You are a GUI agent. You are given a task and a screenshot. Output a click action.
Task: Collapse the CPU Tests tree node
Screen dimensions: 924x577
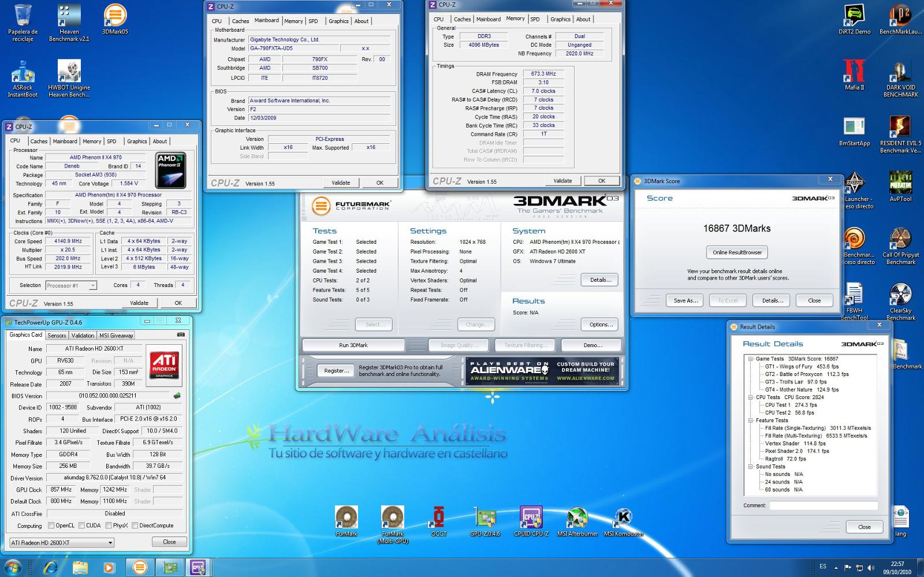tap(750, 397)
